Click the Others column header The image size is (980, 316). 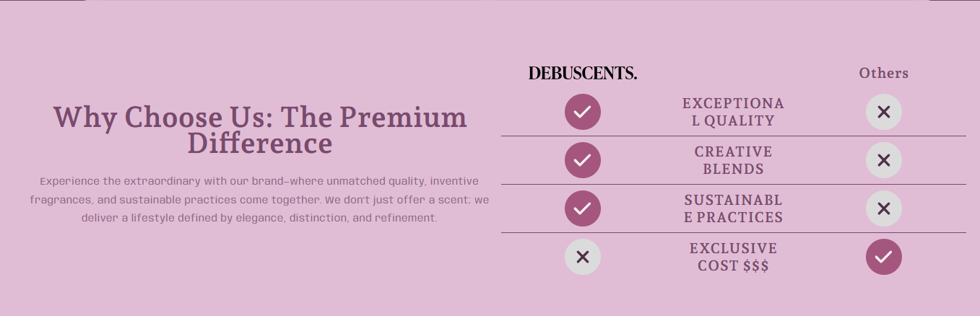click(883, 73)
